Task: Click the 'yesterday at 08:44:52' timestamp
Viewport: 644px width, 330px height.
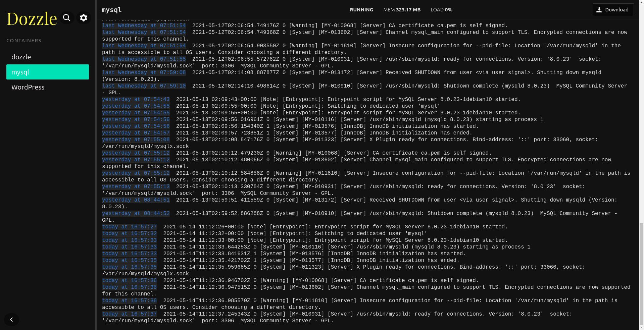Action: (136, 213)
